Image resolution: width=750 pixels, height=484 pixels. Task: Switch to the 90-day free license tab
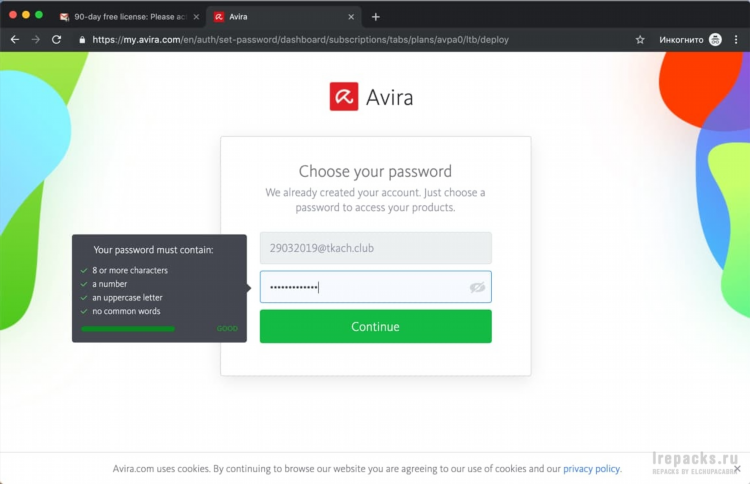coord(129,17)
